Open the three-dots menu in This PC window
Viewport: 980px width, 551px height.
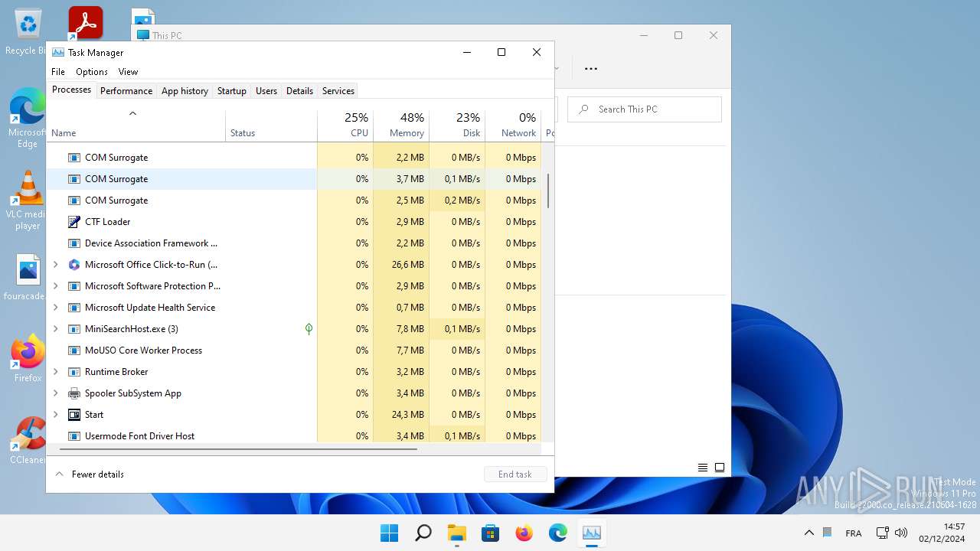[591, 68]
